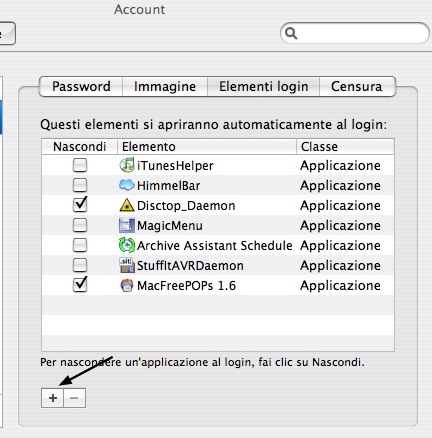The width and height of the screenshot is (432, 438).
Task: Select the HimmelBar list entry
Action: click(169, 186)
